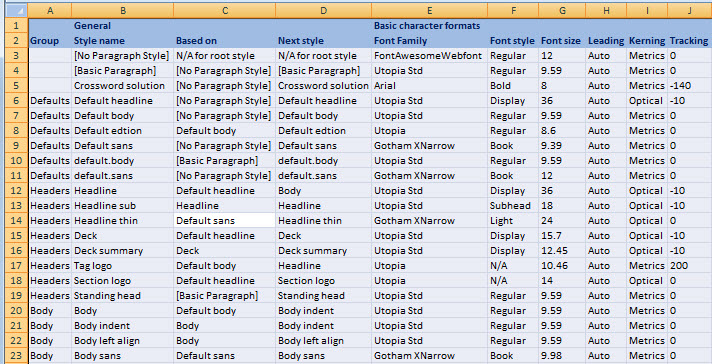Image resolution: width=712 pixels, height=364 pixels.
Task: Select column H header
Action: [606, 10]
